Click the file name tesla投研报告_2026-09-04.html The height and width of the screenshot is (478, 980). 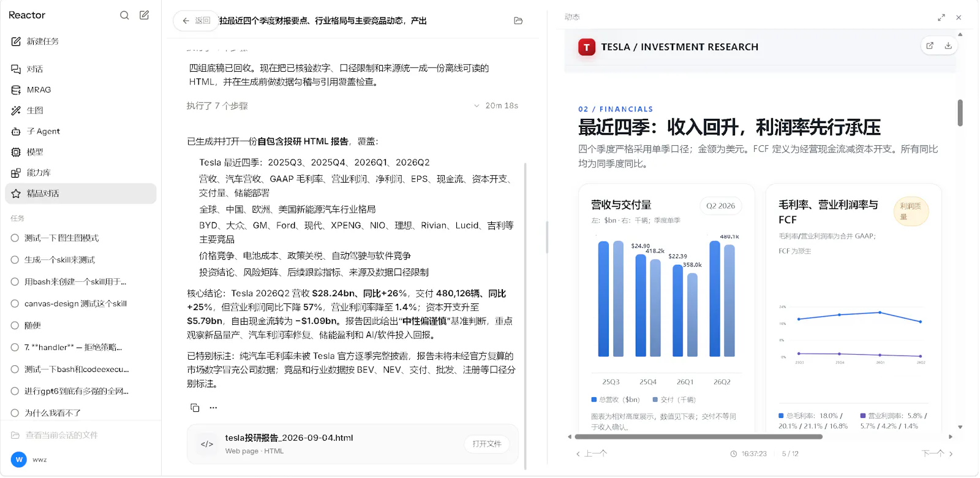[289, 438]
